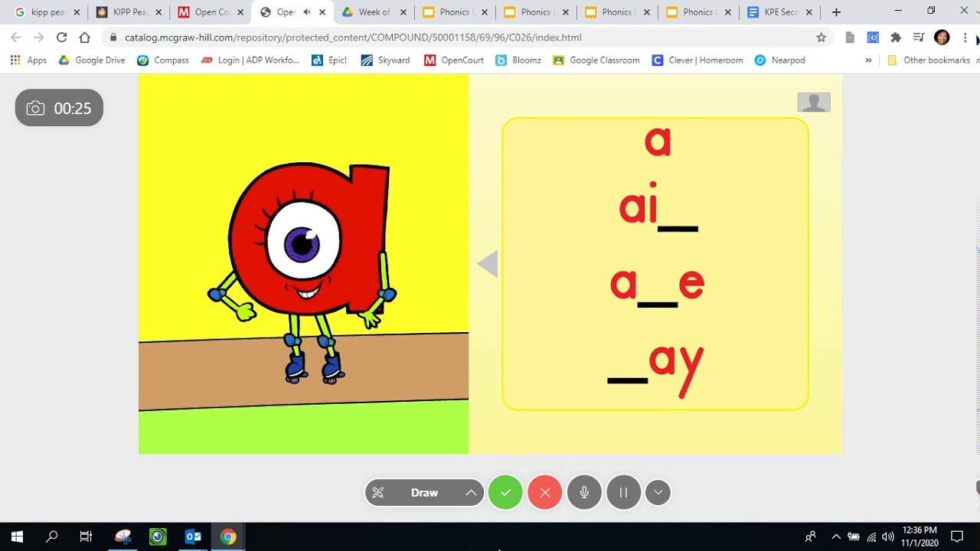This screenshot has height=551, width=980.
Task: Open Windows taskbar search
Action: [52, 536]
